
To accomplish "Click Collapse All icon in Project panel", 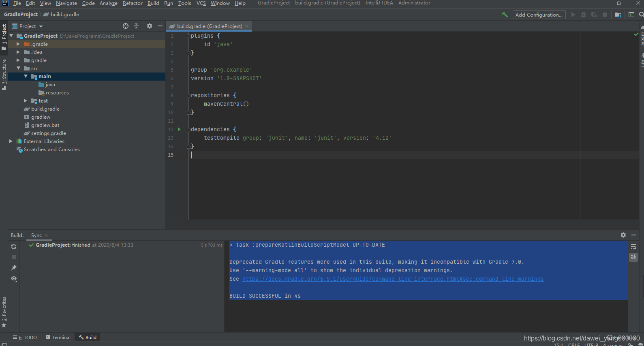I will [136, 26].
